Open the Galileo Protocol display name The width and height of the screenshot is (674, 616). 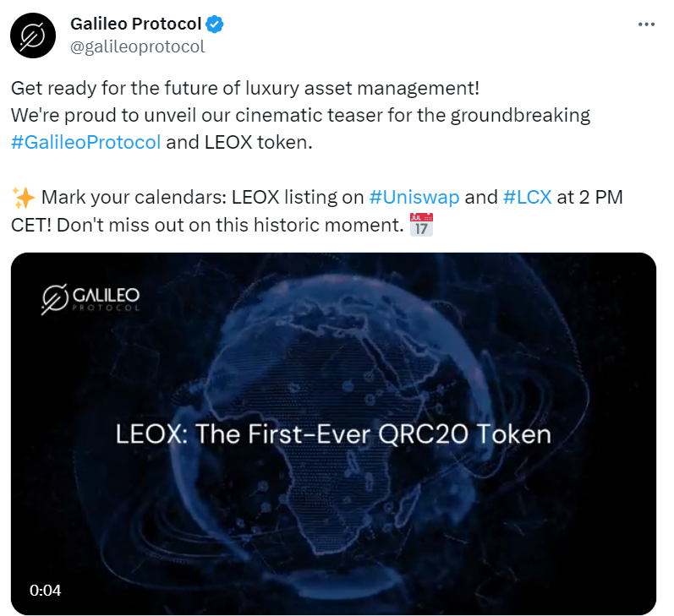[x=135, y=25]
